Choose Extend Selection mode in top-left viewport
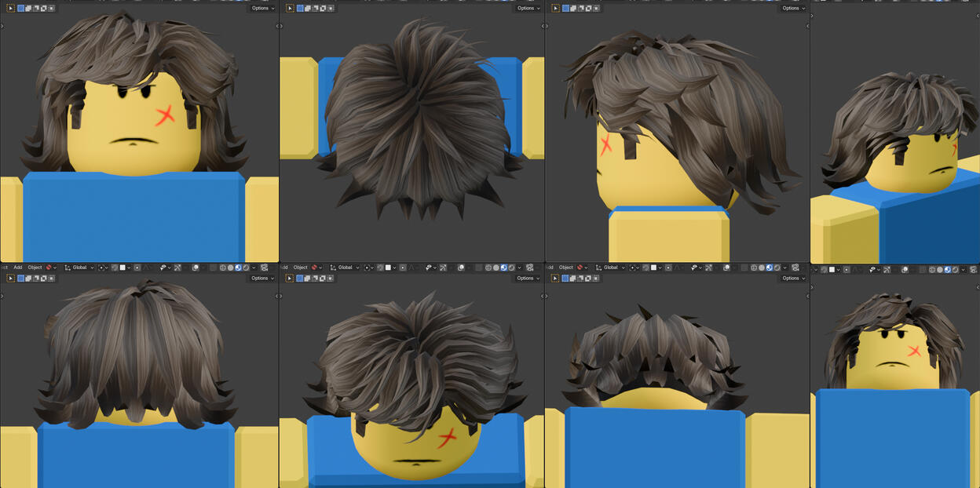 pos(28,8)
